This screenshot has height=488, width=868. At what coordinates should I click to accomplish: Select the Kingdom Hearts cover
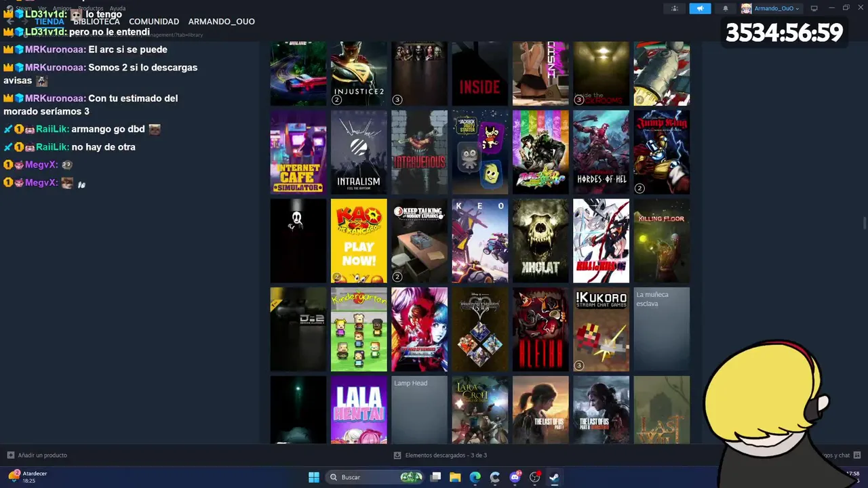click(480, 329)
